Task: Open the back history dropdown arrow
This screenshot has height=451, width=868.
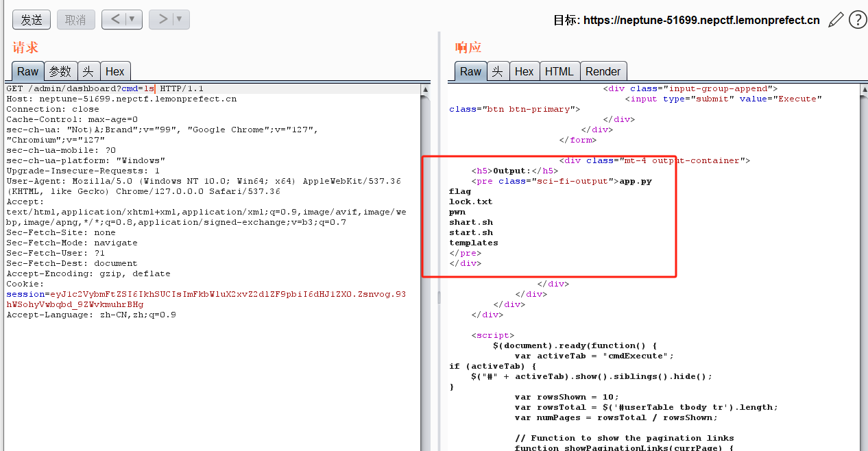Action: click(x=132, y=20)
